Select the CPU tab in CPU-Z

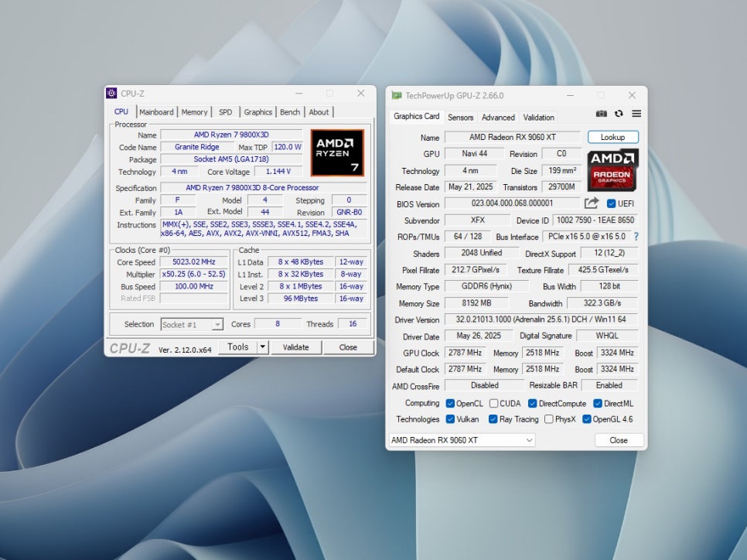click(x=121, y=111)
